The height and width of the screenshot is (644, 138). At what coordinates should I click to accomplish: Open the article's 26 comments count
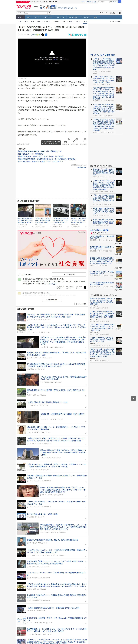33,35
